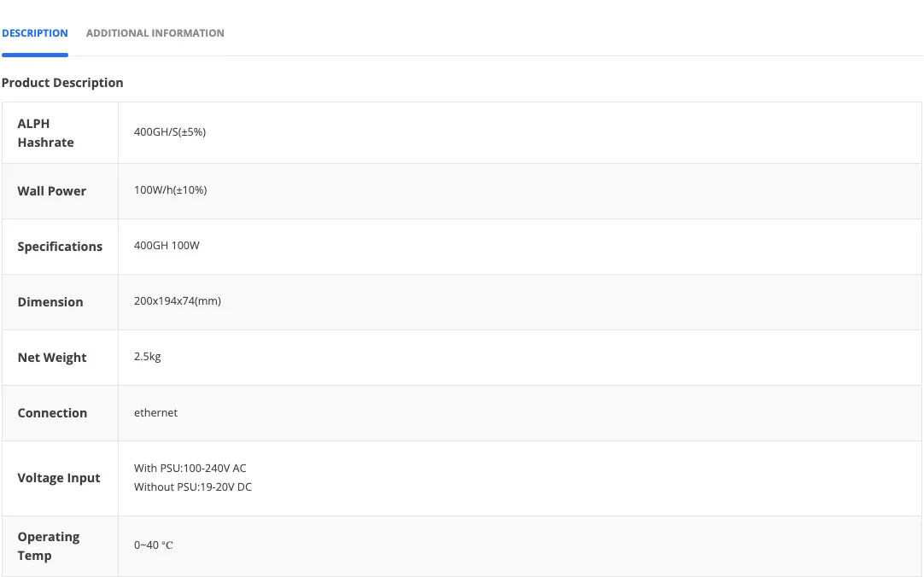Click the With PSU:100-240V AC text
This screenshot has height=577, width=924.
pos(190,469)
